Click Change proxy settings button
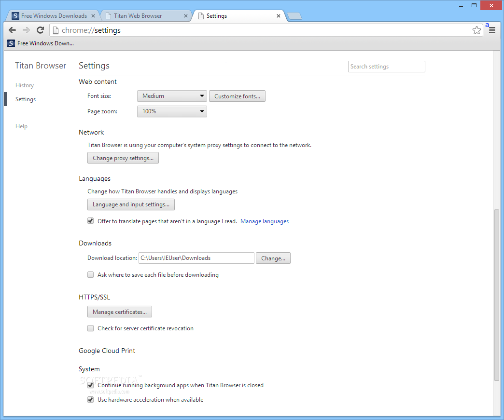504x420 pixels. (x=123, y=158)
